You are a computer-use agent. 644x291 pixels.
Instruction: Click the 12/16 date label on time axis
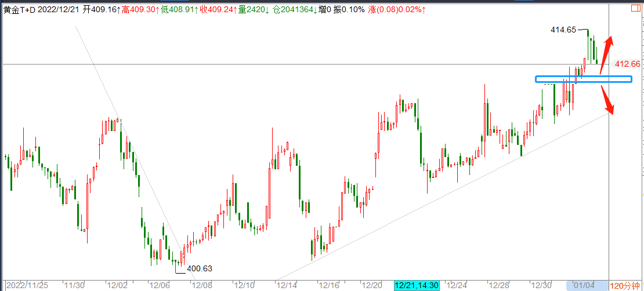(330, 285)
